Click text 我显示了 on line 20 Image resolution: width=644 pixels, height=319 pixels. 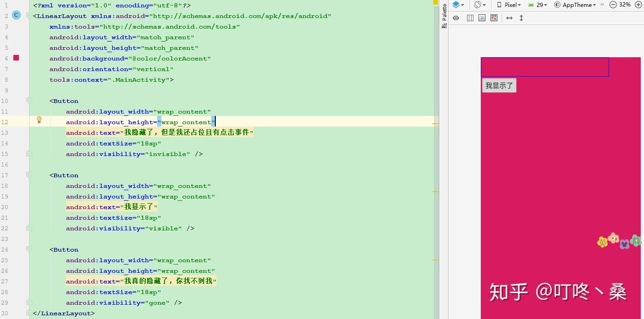(139, 207)
